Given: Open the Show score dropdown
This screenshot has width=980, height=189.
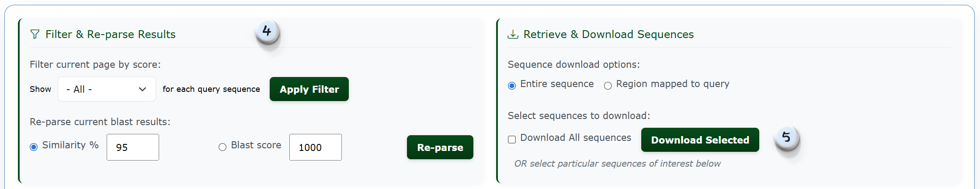Looking at the screenshot, I should point(107,89).
